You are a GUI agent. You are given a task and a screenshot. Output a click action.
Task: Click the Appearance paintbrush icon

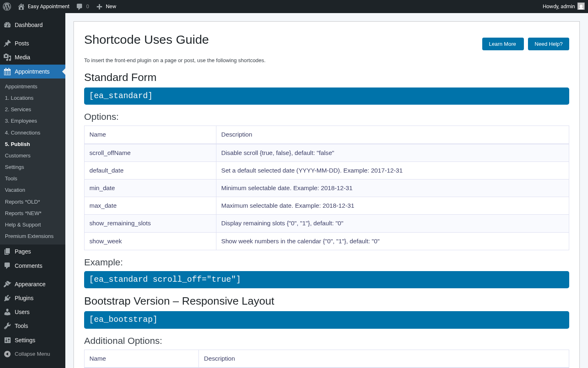click(7, 284)
